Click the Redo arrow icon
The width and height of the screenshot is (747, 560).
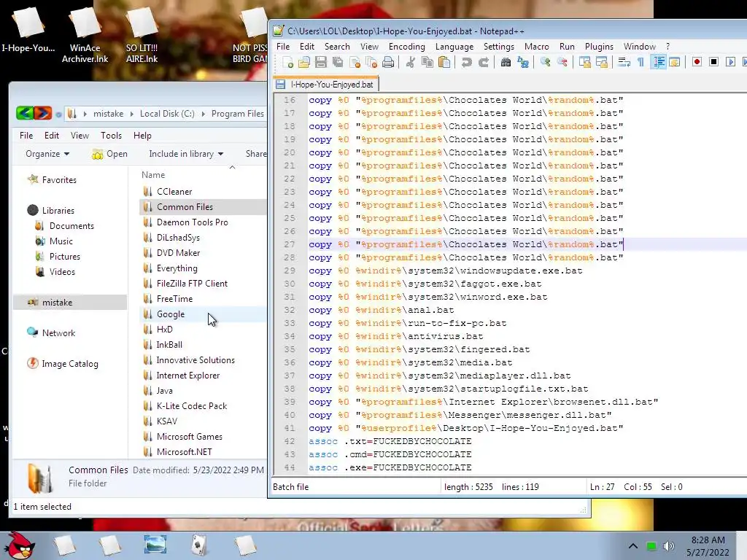(484, 63)
